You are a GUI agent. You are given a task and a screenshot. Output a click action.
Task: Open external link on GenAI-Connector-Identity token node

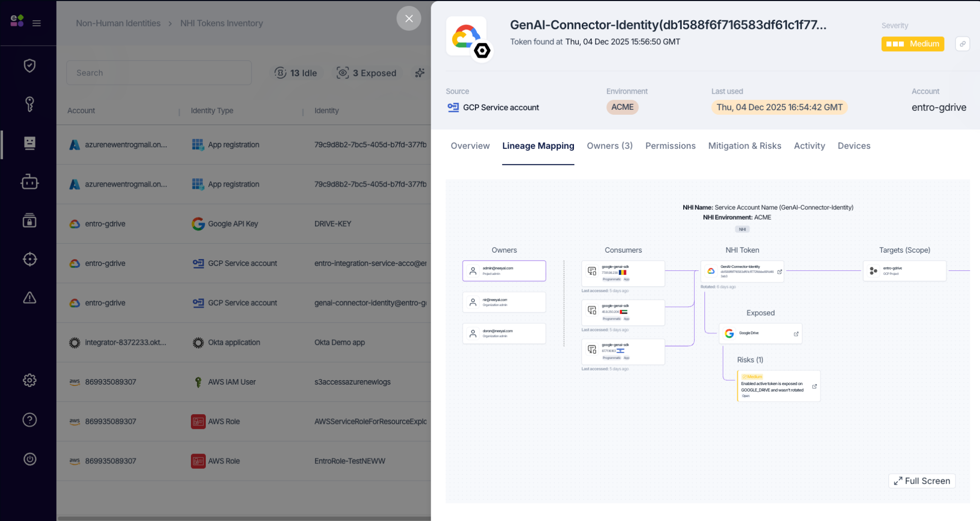(780, 272)
